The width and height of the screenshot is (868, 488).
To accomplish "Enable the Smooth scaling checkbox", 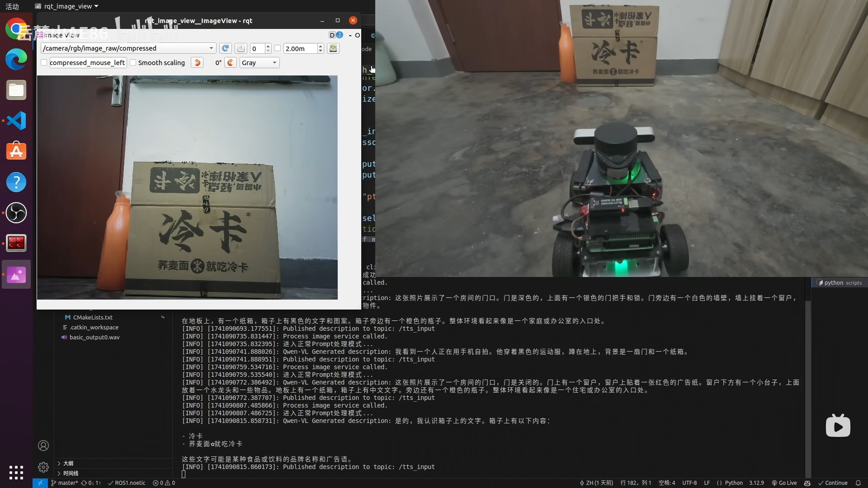I will tap(133, 63).
